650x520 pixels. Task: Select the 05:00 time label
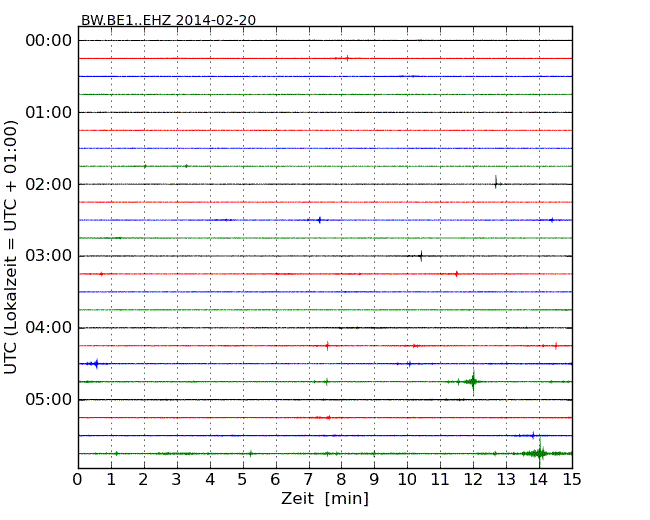coord(49,399)
